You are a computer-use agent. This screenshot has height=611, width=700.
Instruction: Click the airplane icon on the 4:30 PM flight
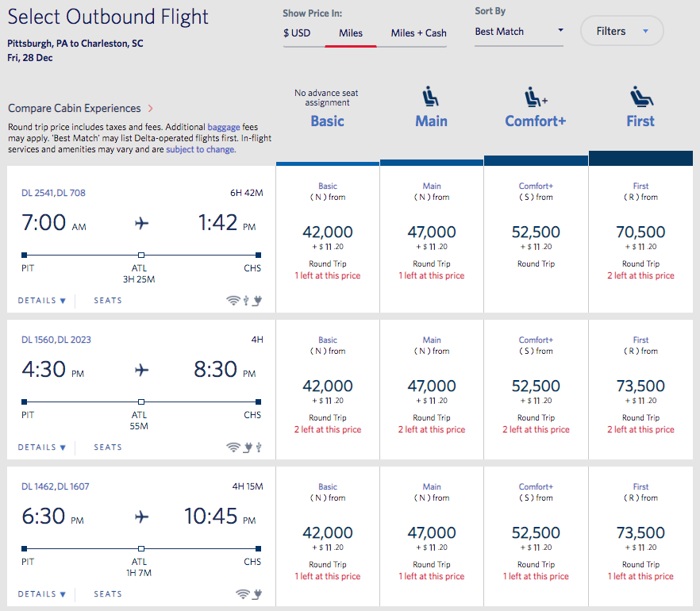pyautogui.click(x=142, y=371)
